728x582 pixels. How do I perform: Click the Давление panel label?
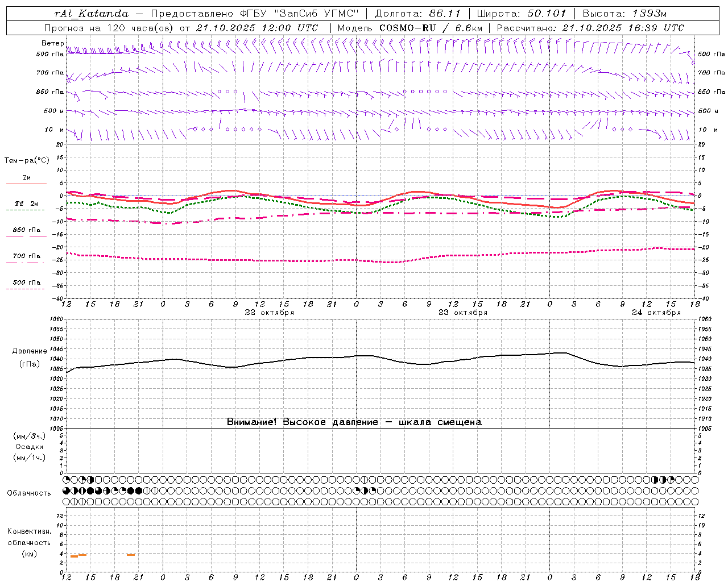coord(30,351)
